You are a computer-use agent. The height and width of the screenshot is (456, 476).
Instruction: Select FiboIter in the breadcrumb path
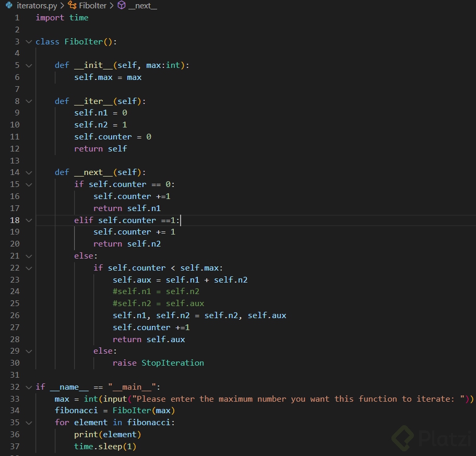[92, 6]
